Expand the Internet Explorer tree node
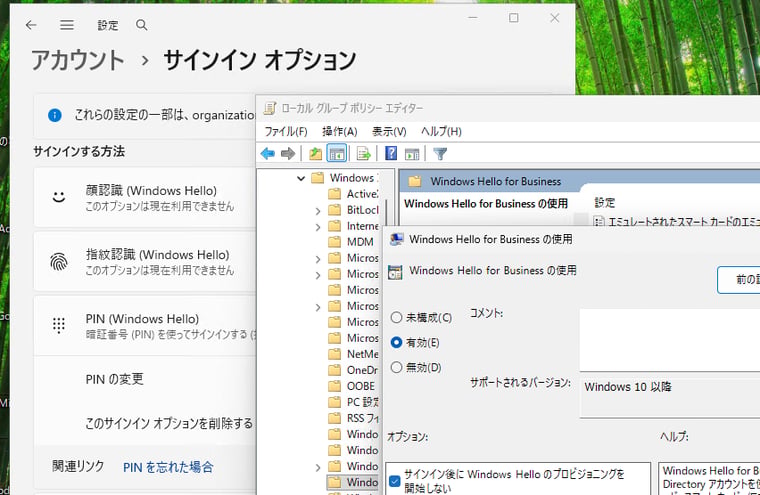Image resolution: width=760 pixels, height=495 pixels. [x=318, y=227]
